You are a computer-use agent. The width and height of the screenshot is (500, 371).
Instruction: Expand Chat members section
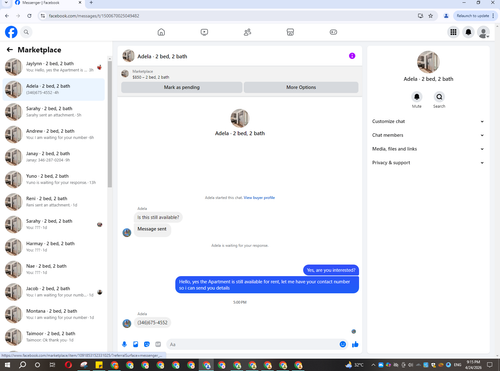(x=428, y=135)
